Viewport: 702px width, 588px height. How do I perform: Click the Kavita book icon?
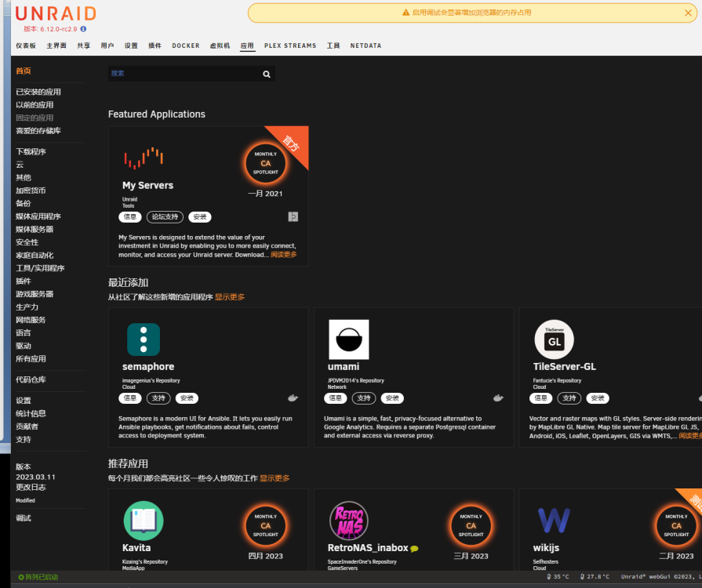tap(144, 521)
